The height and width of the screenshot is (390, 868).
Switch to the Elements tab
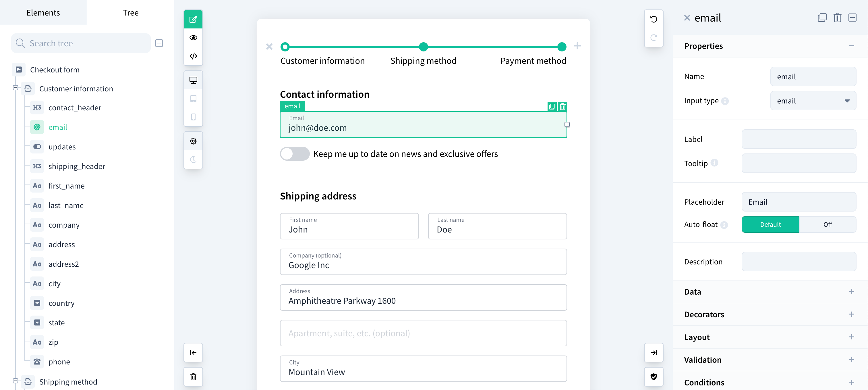tap(43, 12)
